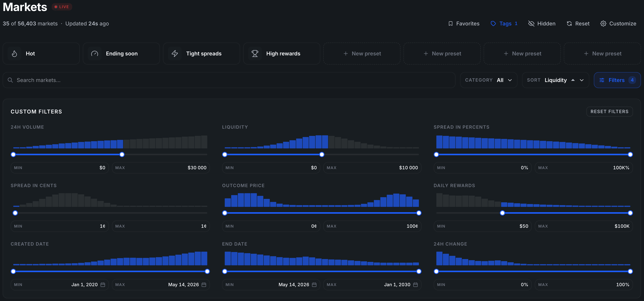Click the Daily Rewards min slider handle
644x301 pixels.
click(x=502, y=213)
